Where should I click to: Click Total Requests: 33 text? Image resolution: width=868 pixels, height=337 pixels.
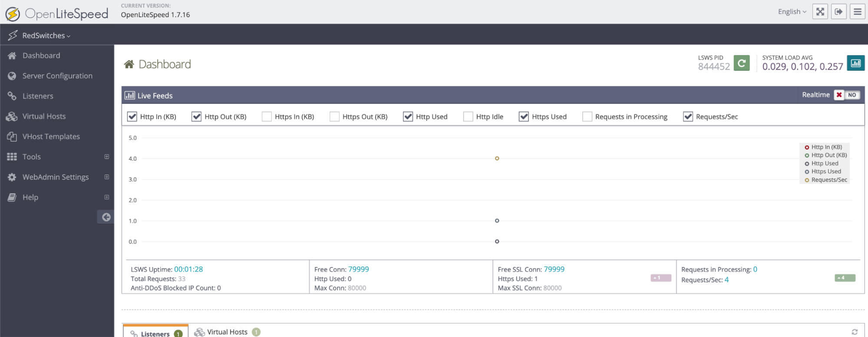pyautogui.click(x=158, y=279)
